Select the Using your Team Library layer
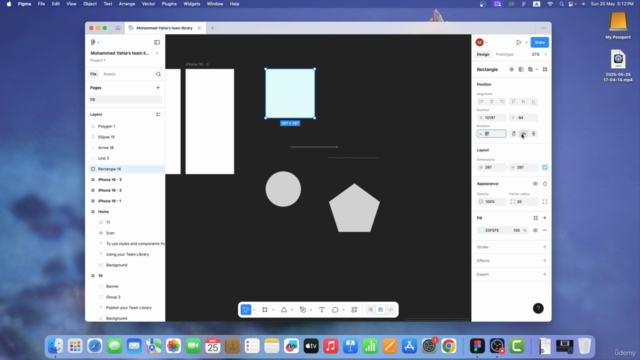Screen dimensions: 640x360 pyautogui.click(x=127, y=254)
